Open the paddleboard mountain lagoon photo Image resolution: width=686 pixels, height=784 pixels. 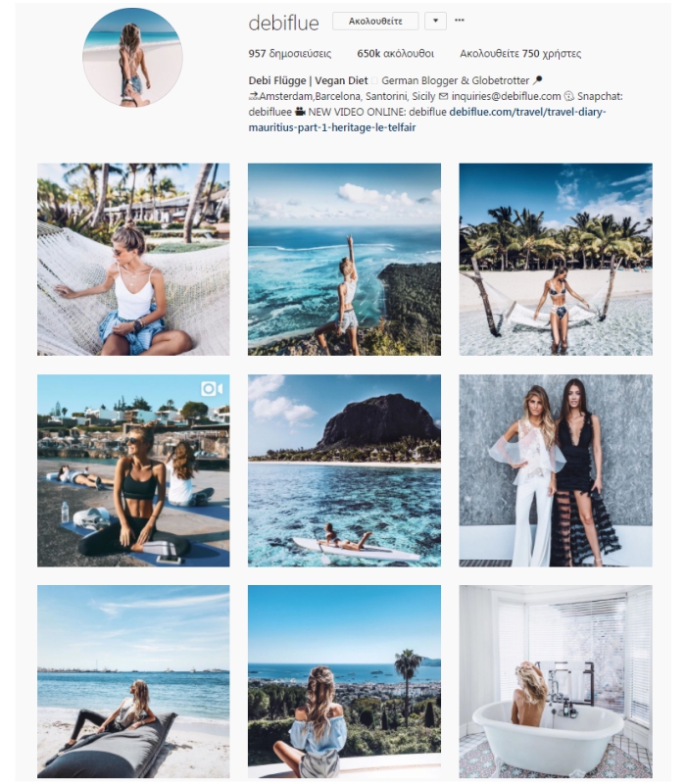(345, 470)
